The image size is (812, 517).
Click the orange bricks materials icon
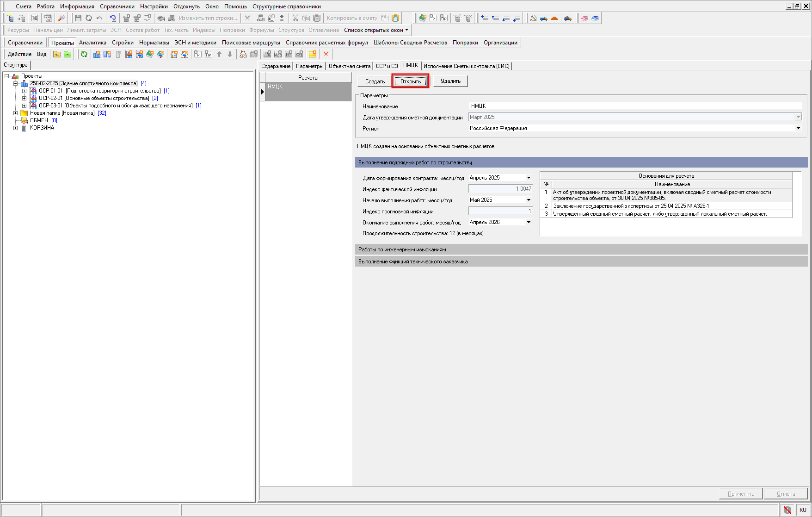(554, 18)
